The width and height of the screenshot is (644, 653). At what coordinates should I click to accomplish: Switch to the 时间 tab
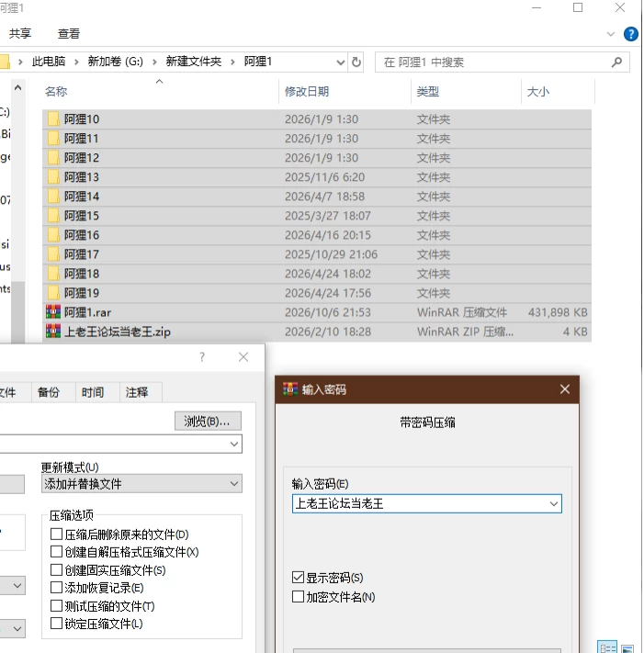pos(93,392)
